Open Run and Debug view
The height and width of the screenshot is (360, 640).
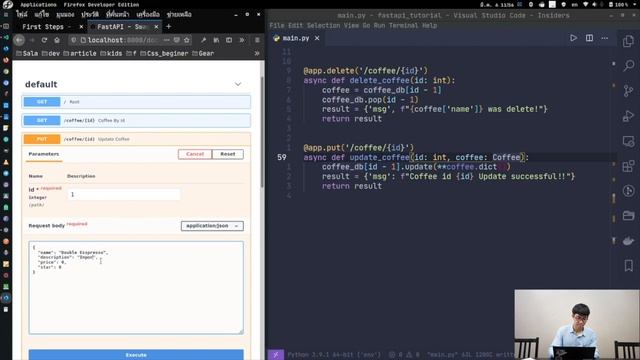coord(628,116)
